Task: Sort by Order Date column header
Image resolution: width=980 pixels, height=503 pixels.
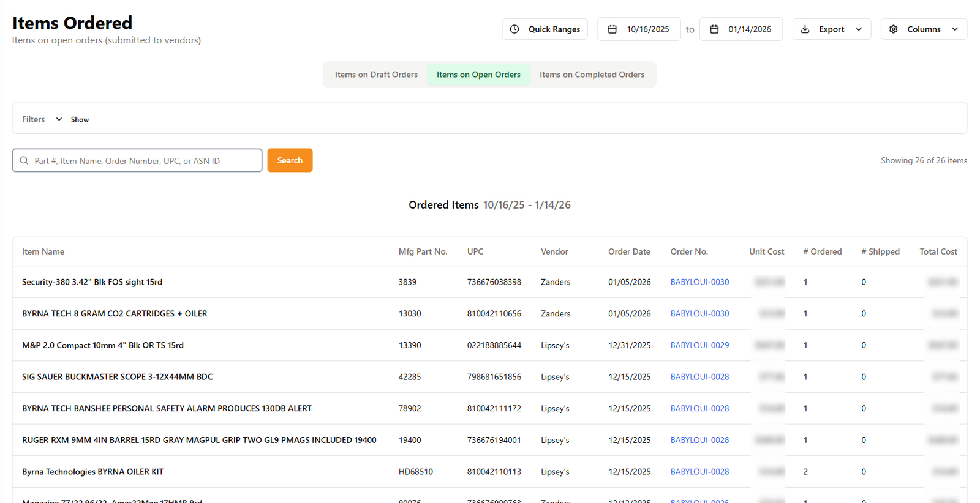Action: (x=629, y=251)
